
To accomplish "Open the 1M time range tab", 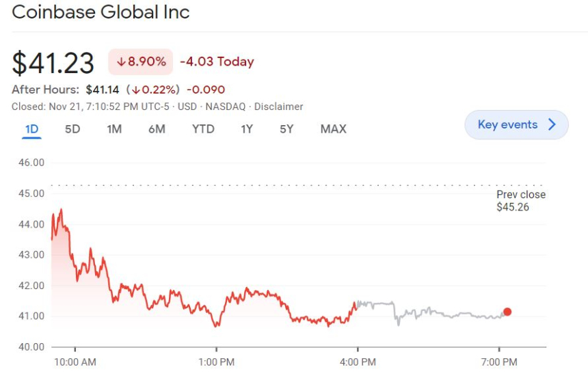I will click(x=114, y=129).
